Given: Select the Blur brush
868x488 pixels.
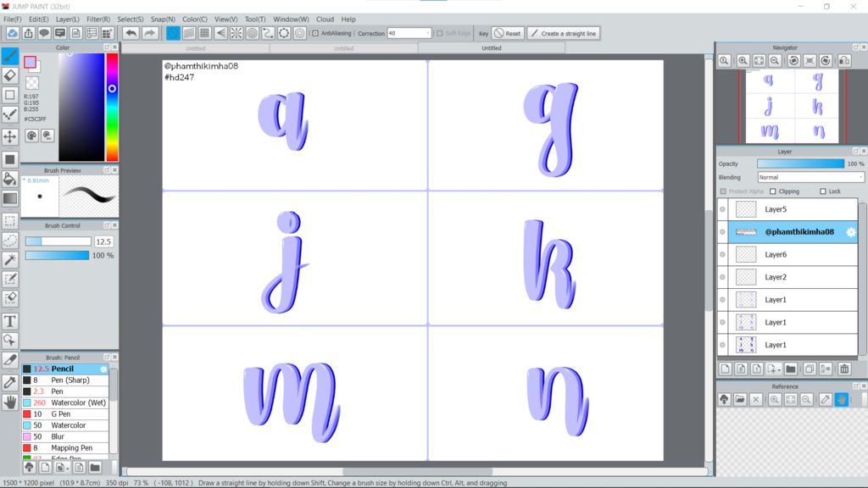Looking at the screenshot, I should (x=65, y=436).
